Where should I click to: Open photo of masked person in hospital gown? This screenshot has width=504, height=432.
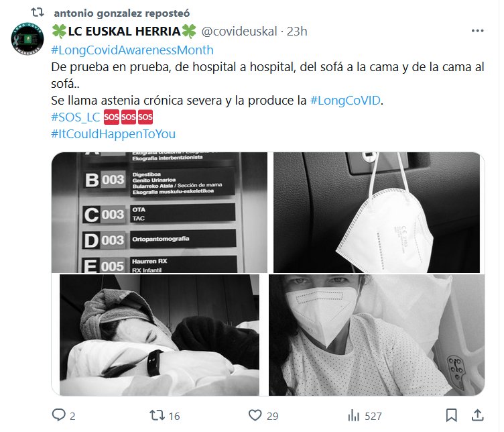377,335
